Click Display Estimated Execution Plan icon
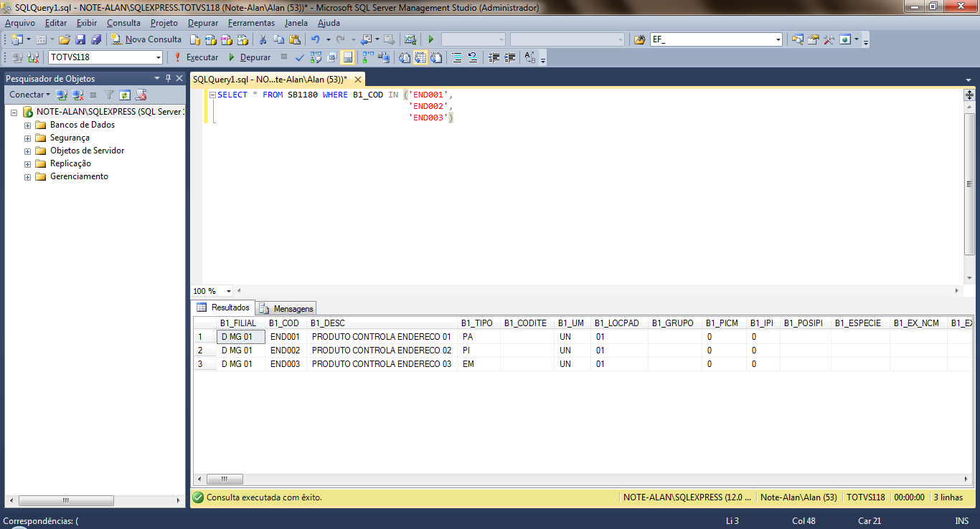Image resolution: width=980 pixels, height=529 pixels. click(316, 57)
